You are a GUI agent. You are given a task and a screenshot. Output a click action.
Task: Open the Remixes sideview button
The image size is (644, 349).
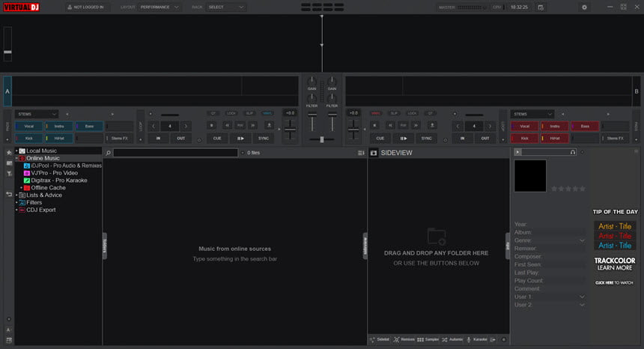[404, 339]
